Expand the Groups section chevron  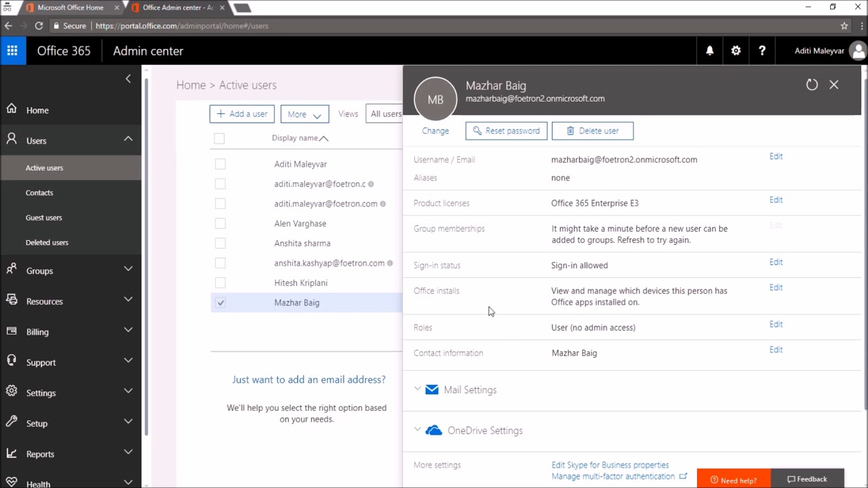(x=128, y=269)
